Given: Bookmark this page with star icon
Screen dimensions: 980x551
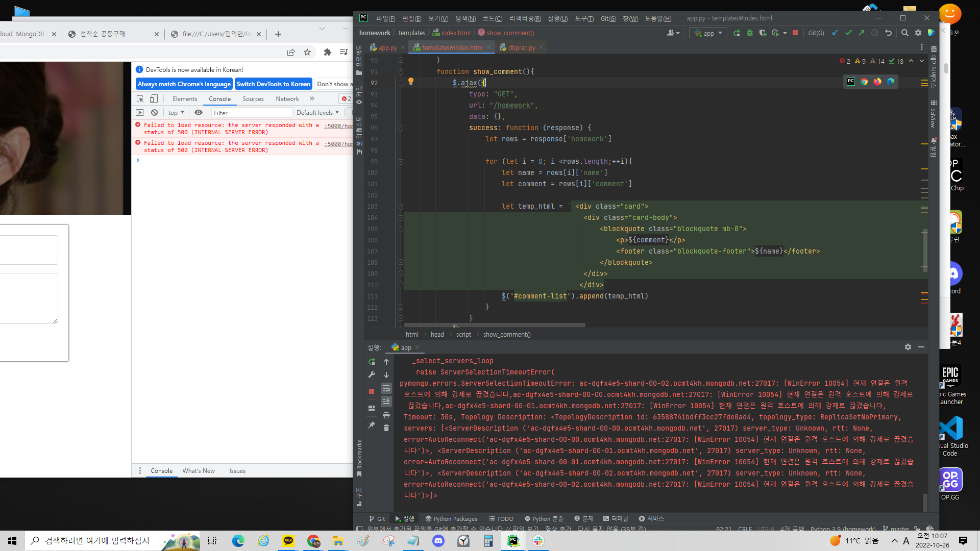Looking at the screenshot, I should coord(307,52).
